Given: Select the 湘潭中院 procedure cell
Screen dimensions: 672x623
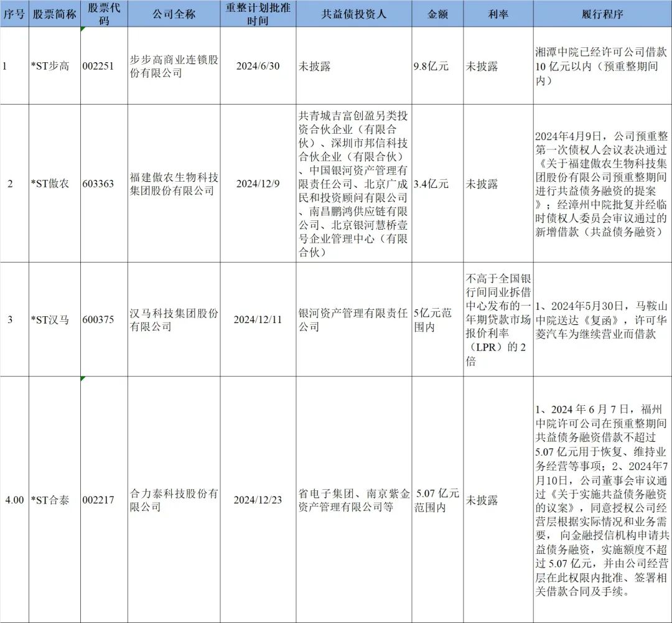Looking at the screenshot, I should [x=602, y=65].
